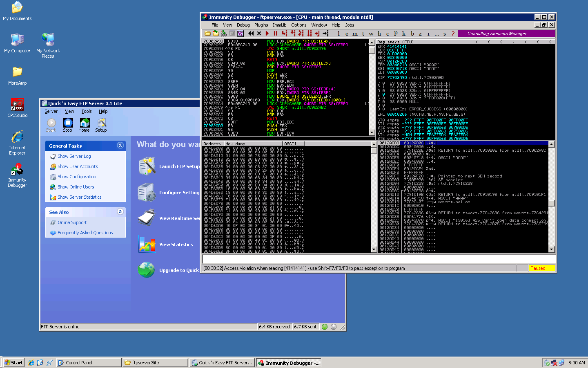Open the Log window with the 'l' button
Viewport: 588px width, 368px height.
pyautogui.click(x=339, y=34)
